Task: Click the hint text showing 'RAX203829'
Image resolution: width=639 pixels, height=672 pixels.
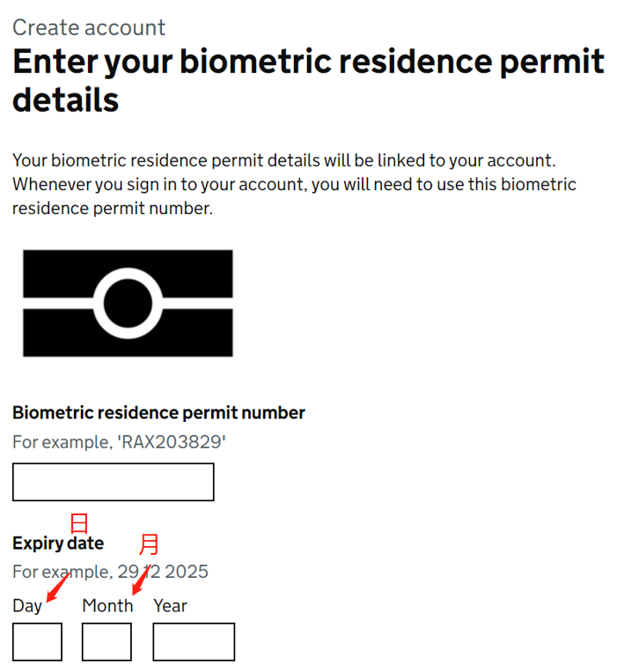Action: [x=119, y=442]
